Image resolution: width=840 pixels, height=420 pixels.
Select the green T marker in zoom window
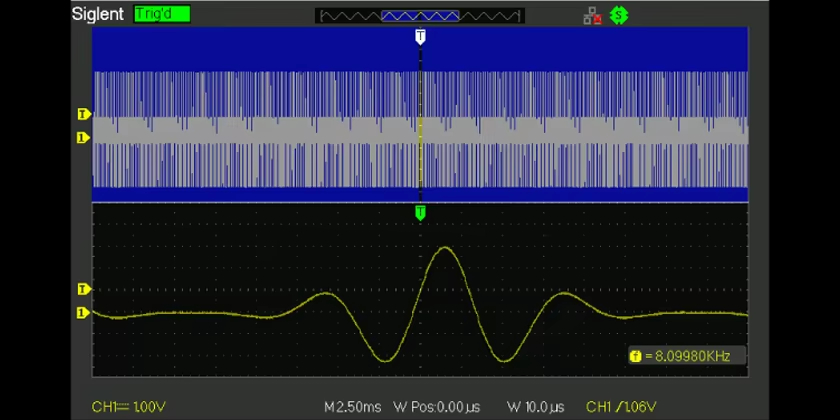pos(420,212)
